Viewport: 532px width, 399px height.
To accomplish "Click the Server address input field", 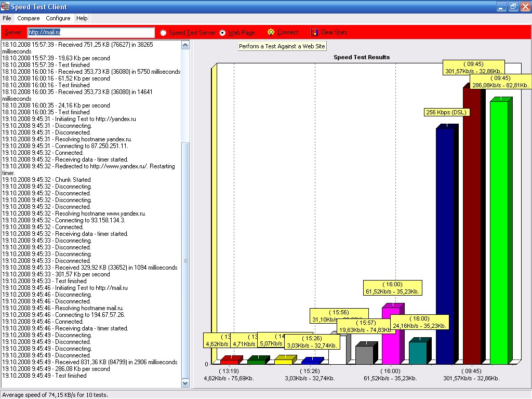I will coord(91,33).
